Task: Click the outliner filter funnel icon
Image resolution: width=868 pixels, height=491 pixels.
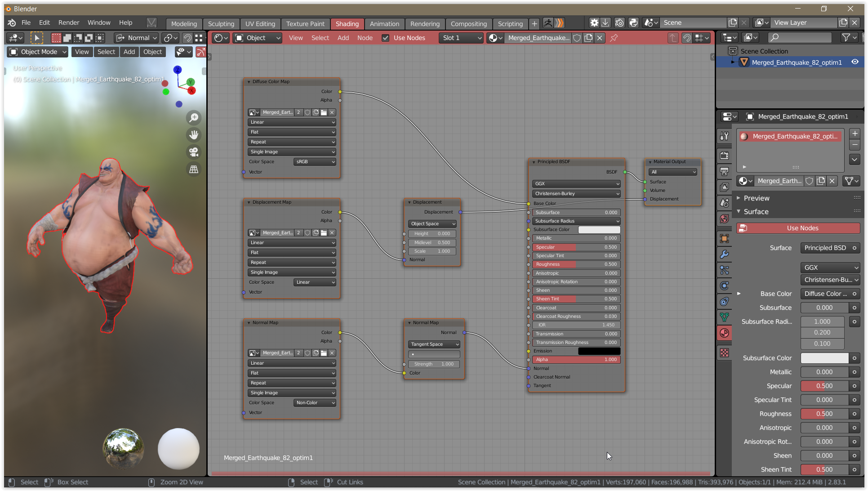Action: pos(849,38)
